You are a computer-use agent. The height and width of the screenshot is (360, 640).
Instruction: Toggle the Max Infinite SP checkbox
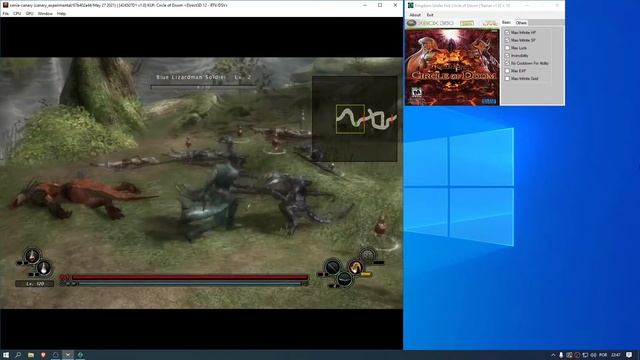tap(507, 40)
